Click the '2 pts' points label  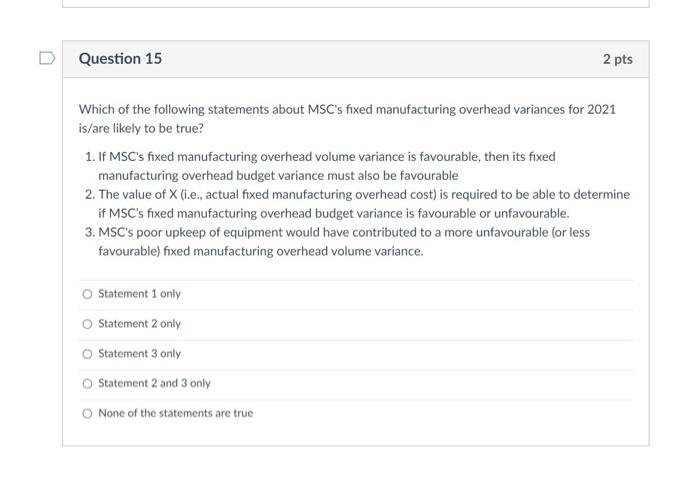click(x=617, y=59)
